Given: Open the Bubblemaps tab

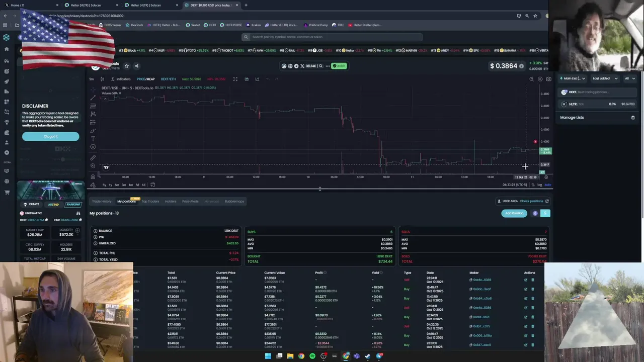Looking at the screenshot, I should (234, 201).
